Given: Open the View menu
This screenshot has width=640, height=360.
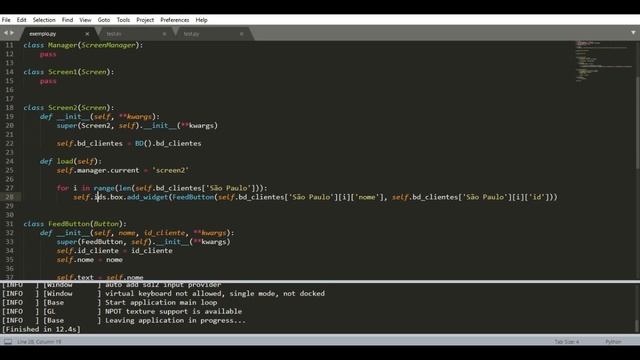Looking at the screenshot, I should (85, 20).
